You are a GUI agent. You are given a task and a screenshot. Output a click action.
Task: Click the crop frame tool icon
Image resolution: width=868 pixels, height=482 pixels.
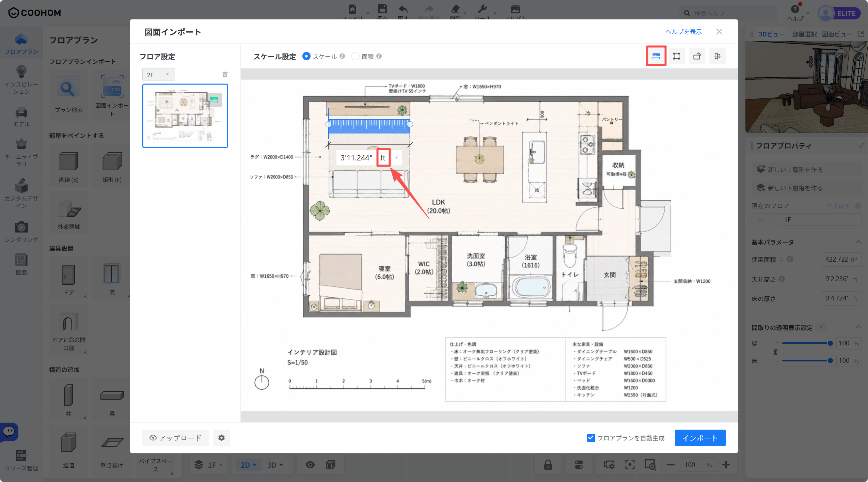(x=676, y=56)
